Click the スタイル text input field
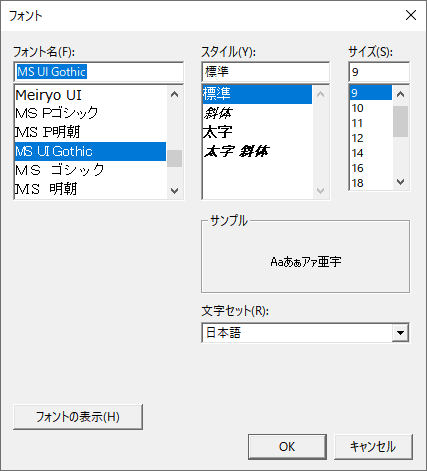The height and width of the screenshot is (471, 427). point(266,72)
